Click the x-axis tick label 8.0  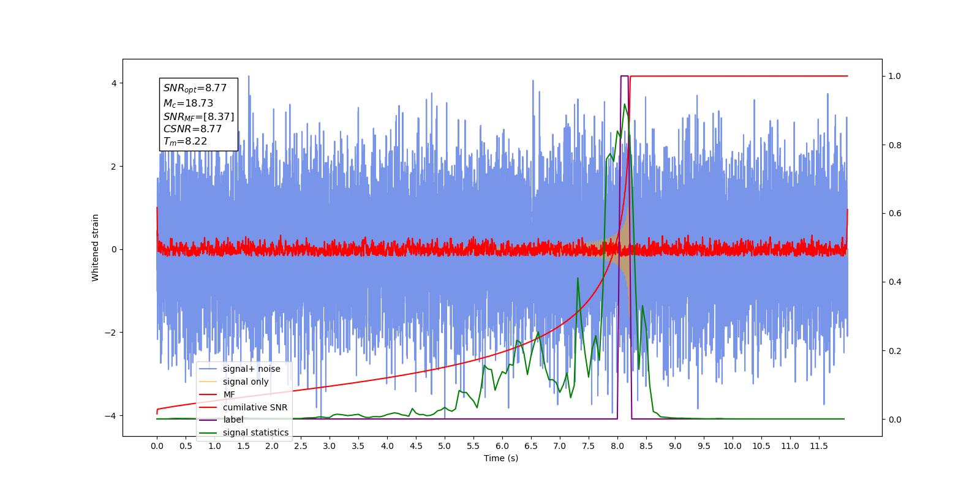tap(617, 446)
